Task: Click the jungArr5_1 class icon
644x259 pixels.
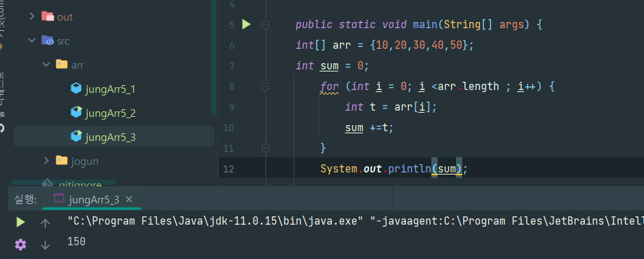Action: [x=76, y=88]
